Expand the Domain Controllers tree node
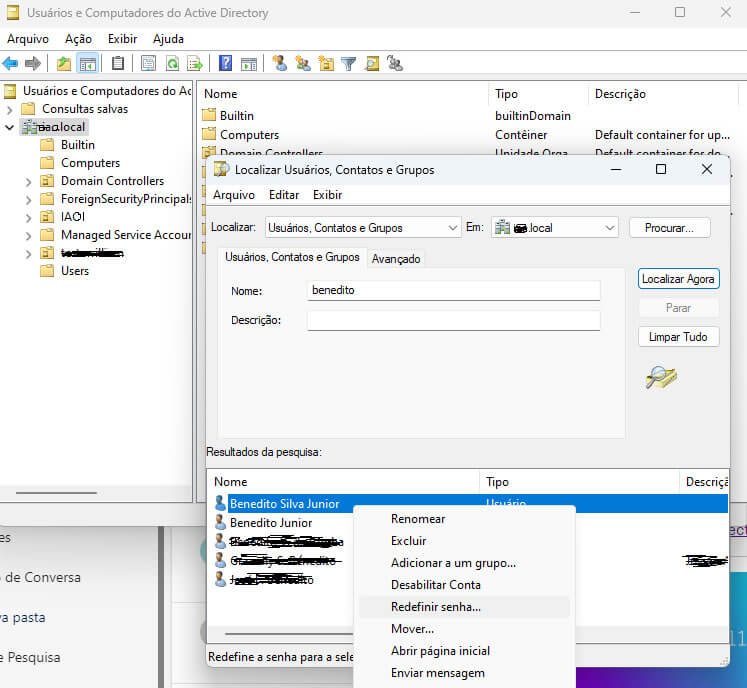Image resolution: width=747 pixels, height=688 pixels. (29, 182)
